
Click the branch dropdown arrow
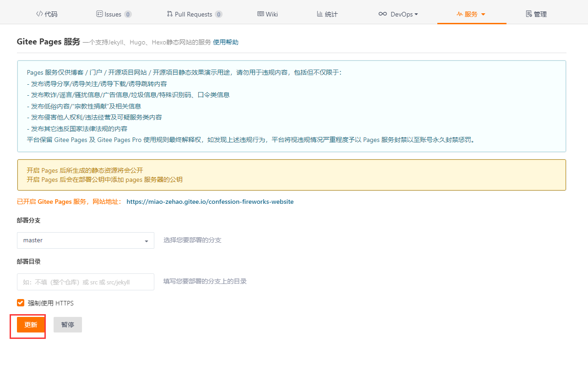[147, 241]
